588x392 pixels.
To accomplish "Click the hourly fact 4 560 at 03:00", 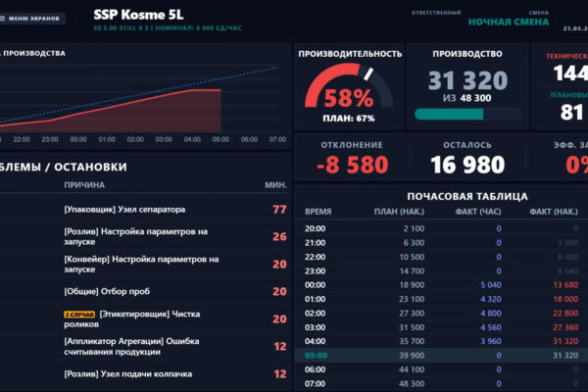I will (x=491, y=327).
